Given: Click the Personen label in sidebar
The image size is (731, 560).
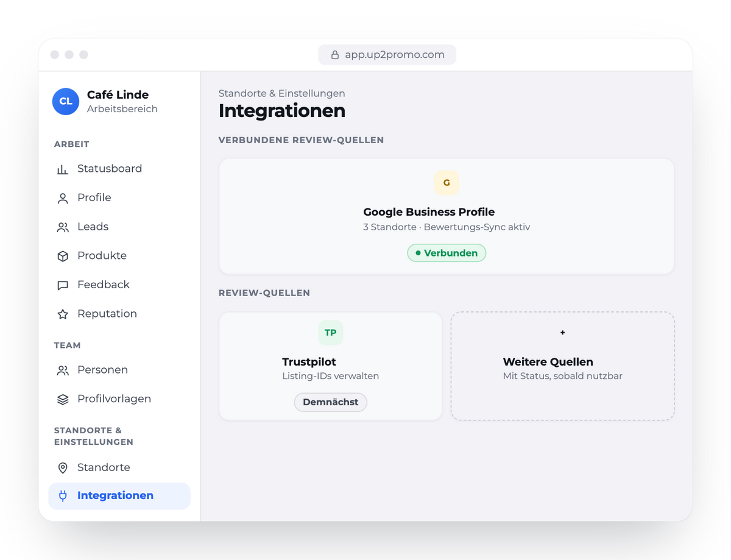Looking at the screenshot, I should tap(102, 370).
